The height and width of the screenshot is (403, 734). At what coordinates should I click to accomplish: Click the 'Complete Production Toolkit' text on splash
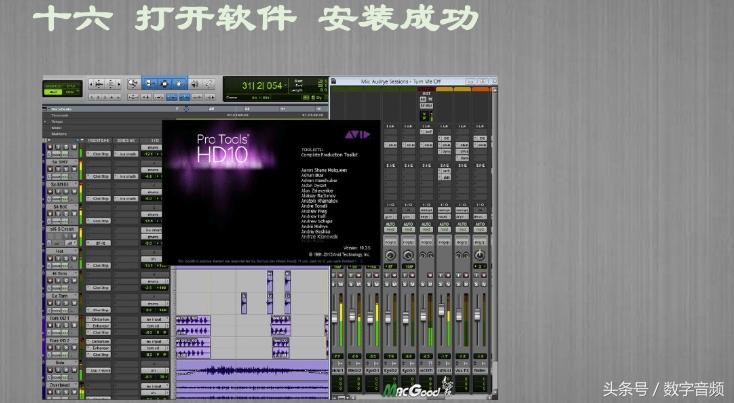329,154
